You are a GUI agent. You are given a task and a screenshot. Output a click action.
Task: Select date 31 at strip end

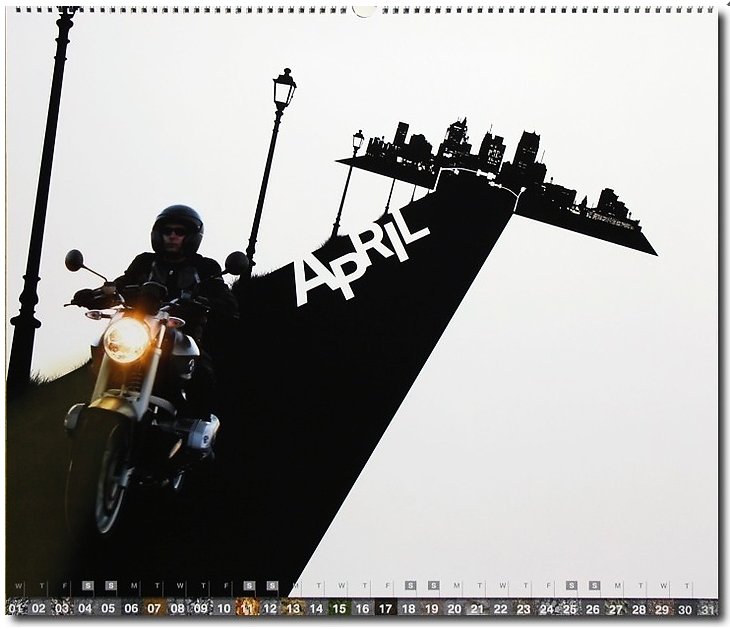tap(708, 608)
